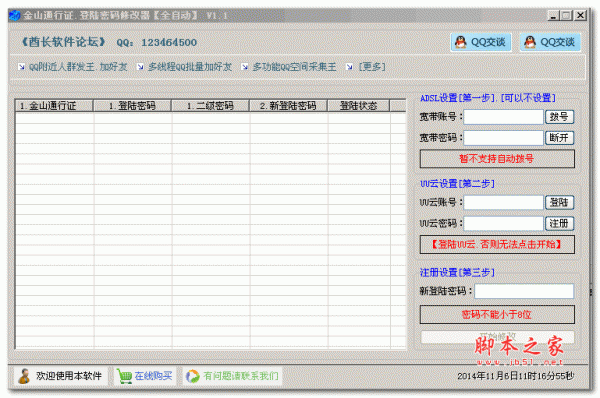This screenshot has height=398, width=600.
Task: Click the app icon in the title bar
Action: [x=15, y=16]
